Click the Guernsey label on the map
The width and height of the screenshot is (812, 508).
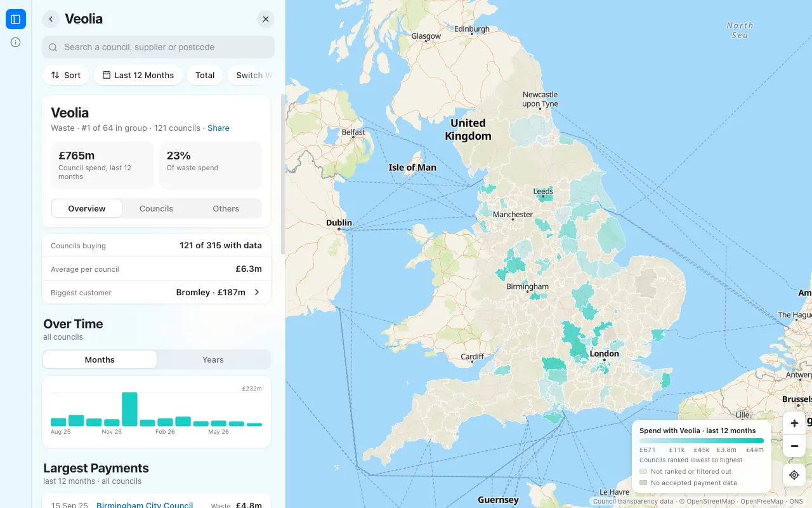[x=499, y=500]
